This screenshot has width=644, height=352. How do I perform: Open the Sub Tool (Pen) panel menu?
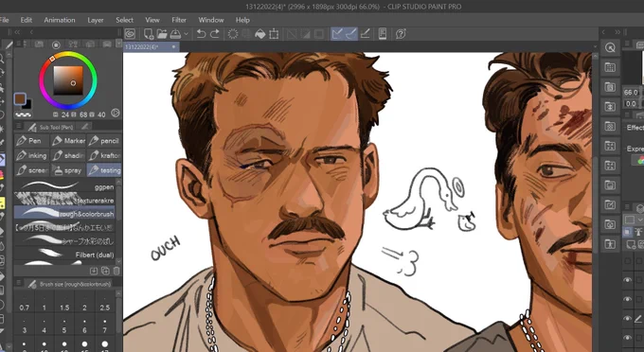(19, 127)
